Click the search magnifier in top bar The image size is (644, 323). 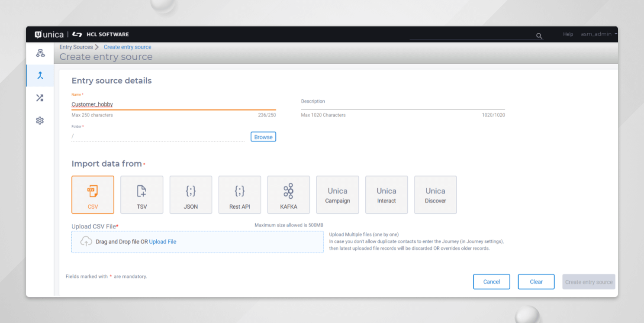[x=539, y=36]
